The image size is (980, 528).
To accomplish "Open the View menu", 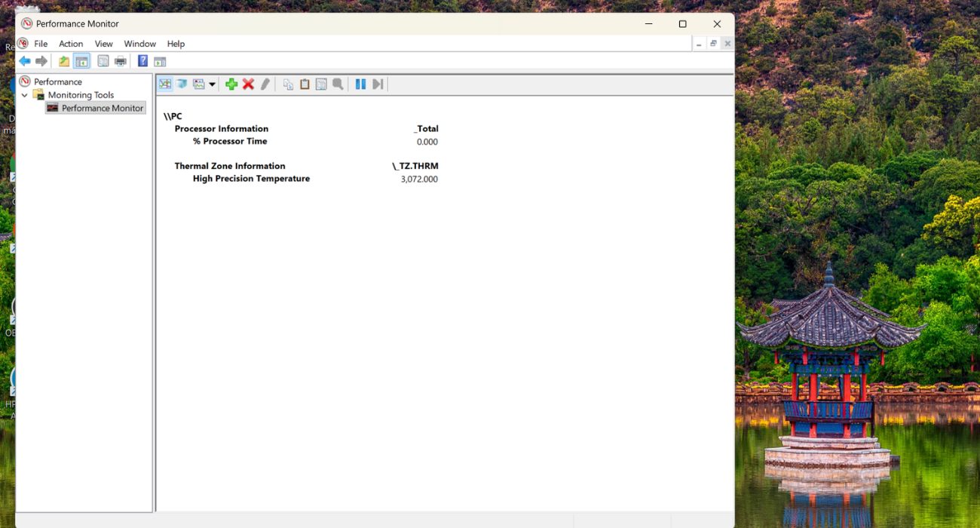I will click(104, 44).
